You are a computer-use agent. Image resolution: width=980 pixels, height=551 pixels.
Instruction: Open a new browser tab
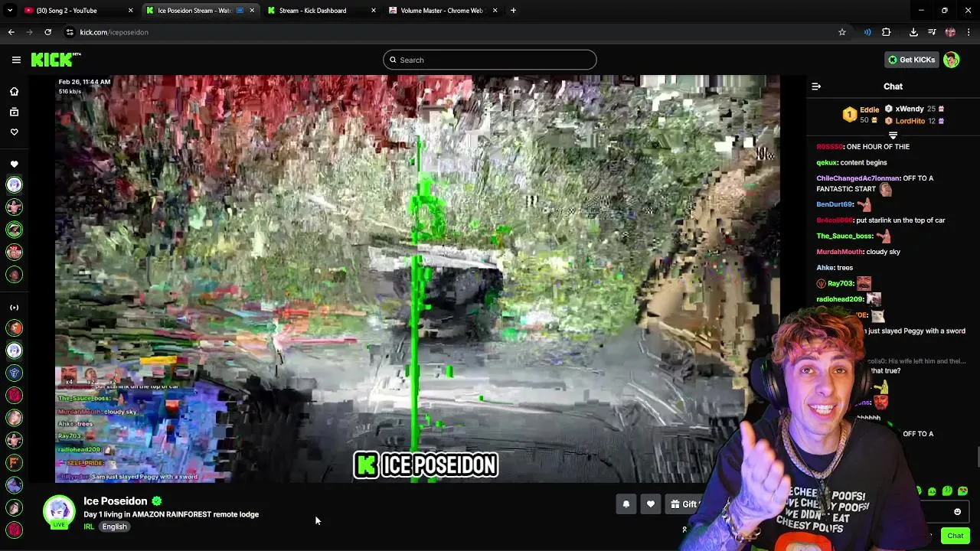513,11
